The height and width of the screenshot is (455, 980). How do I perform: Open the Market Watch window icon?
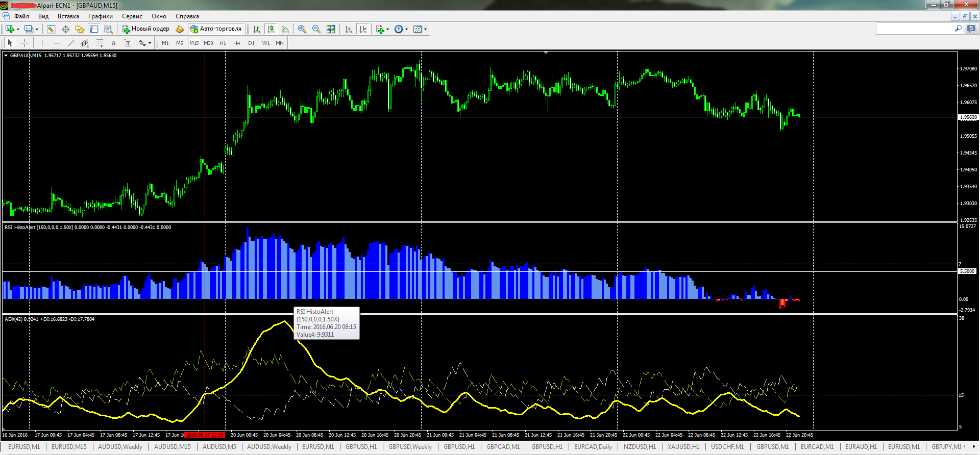51,29
